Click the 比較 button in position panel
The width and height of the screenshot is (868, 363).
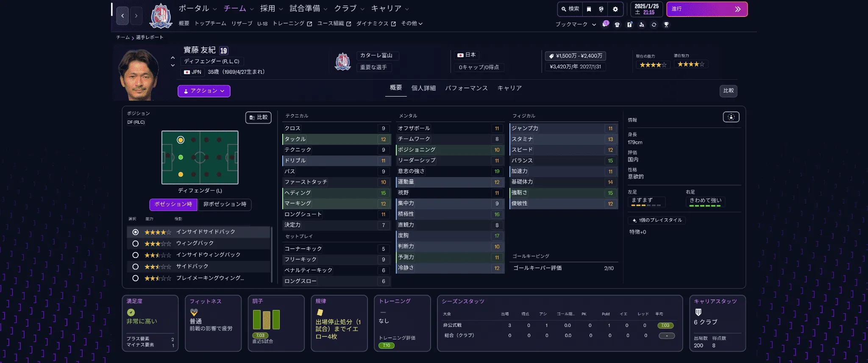point(259,117)
